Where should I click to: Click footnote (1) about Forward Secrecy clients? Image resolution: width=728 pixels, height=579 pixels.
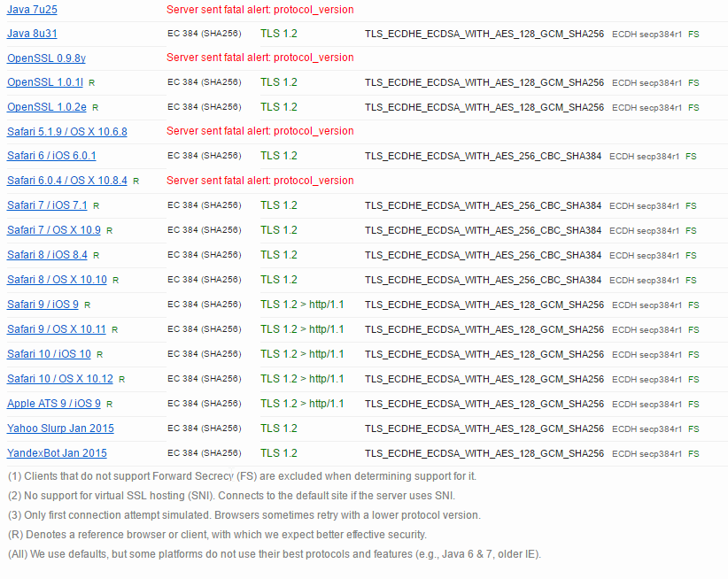click(242, 476)
